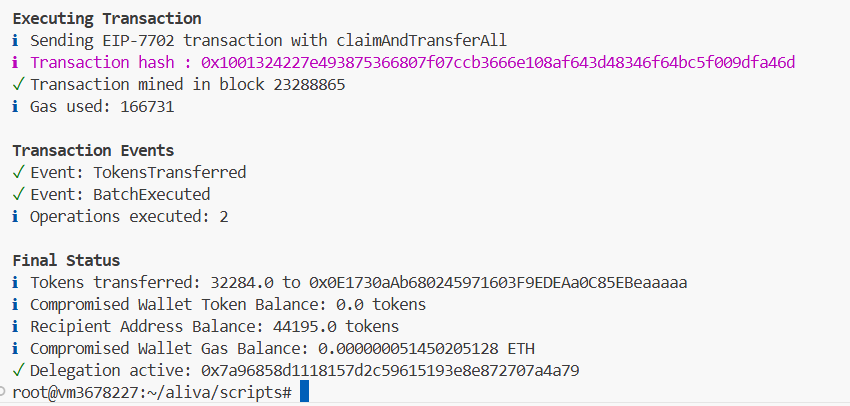Click the gas used value 166731
The image size is (850, 406).
coord(147,107)
